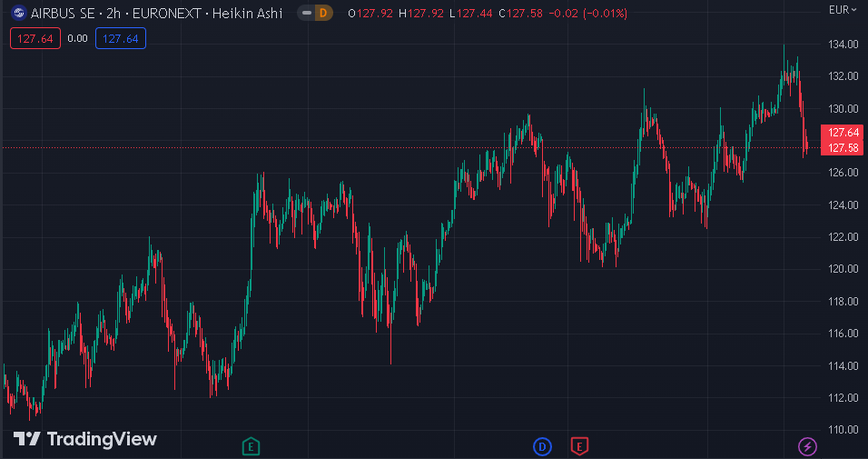Click the blue 127.64 buy price button
The width and height of the screenshot is (868, 459).
pos(121,38)
